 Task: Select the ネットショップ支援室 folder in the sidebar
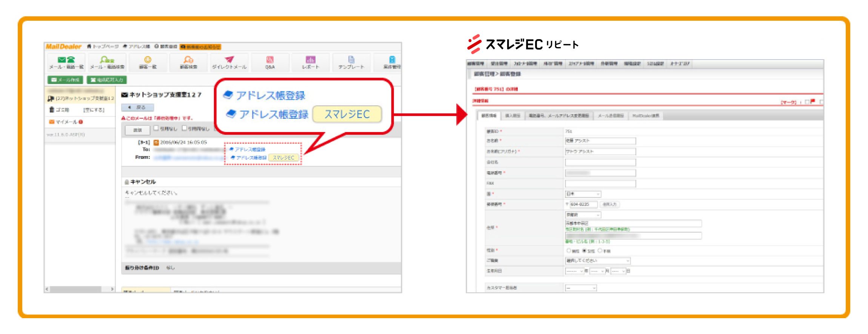coord(81,98)
